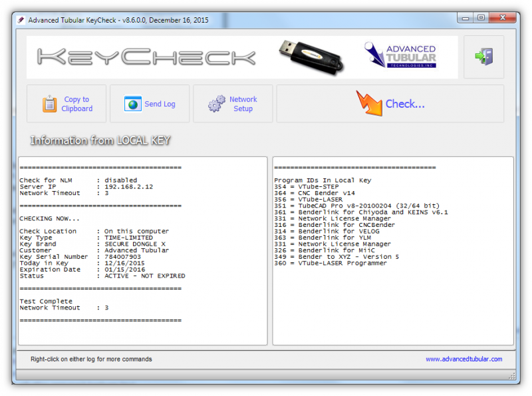Click the 'Key Type : TIME-LIMITED' line

[86, 238]
